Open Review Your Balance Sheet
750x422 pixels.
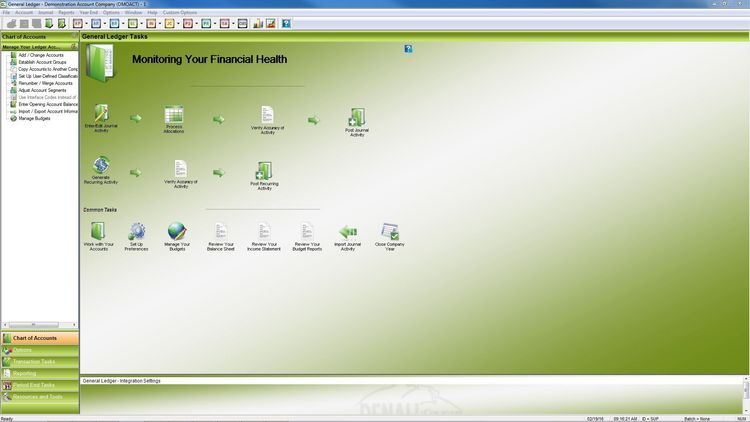tap(221, 232)
